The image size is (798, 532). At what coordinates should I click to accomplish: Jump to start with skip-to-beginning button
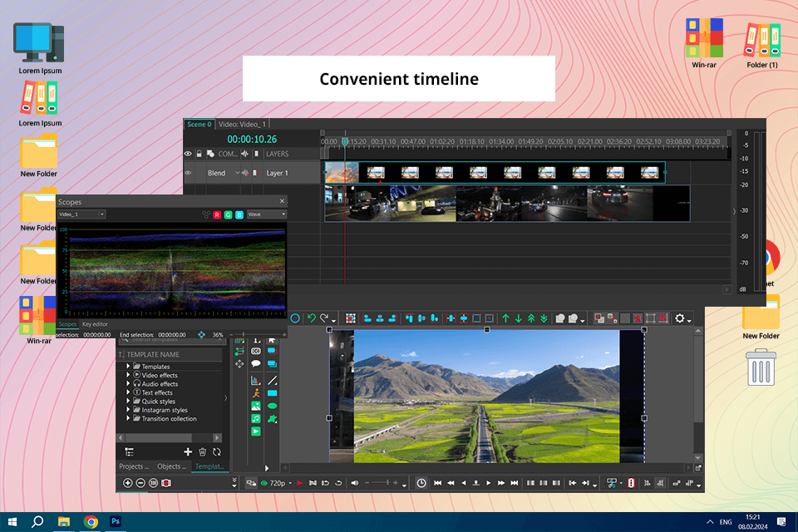pyautogui.click(x=438, y=483)
